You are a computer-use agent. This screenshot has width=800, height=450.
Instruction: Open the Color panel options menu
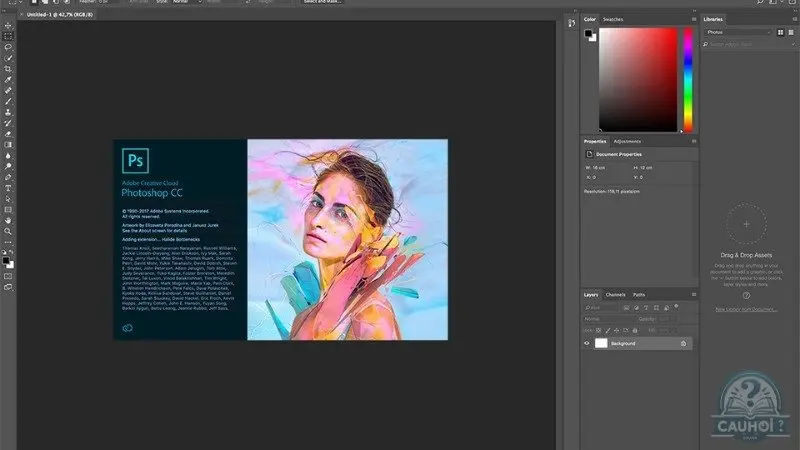click(694, 19)
